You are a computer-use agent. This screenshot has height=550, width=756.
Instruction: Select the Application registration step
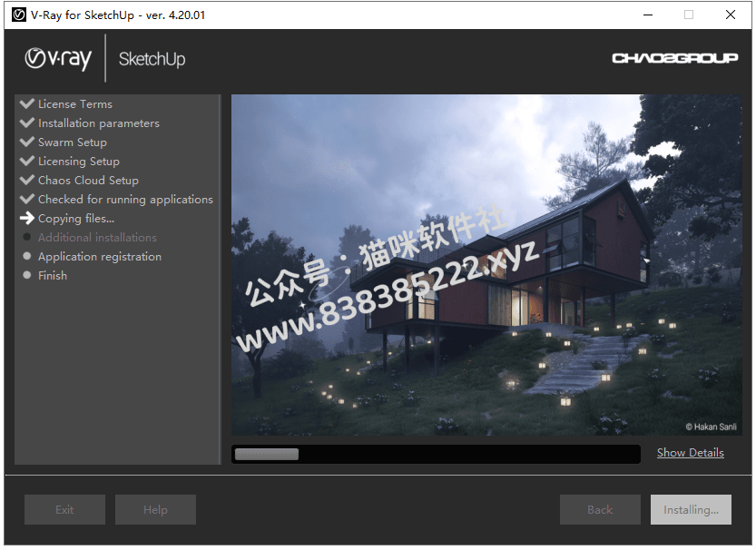(x=100, y=257)
